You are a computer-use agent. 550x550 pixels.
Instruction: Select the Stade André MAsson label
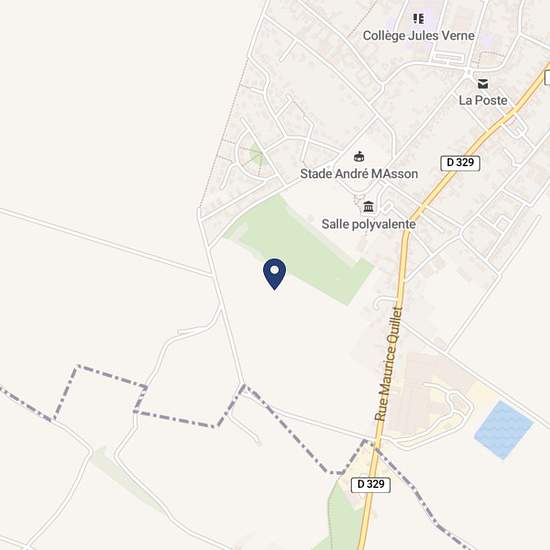359,174
